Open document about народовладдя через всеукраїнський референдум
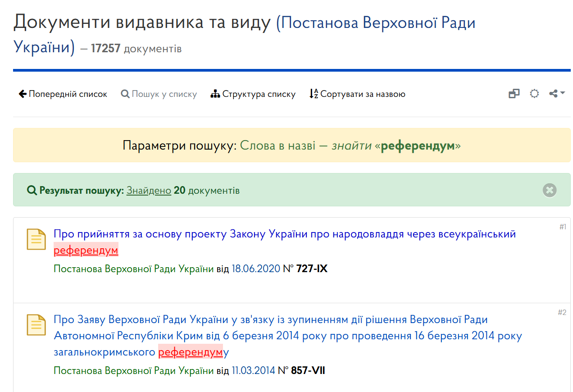Screen dimensions: 573x392 [284, 234]
